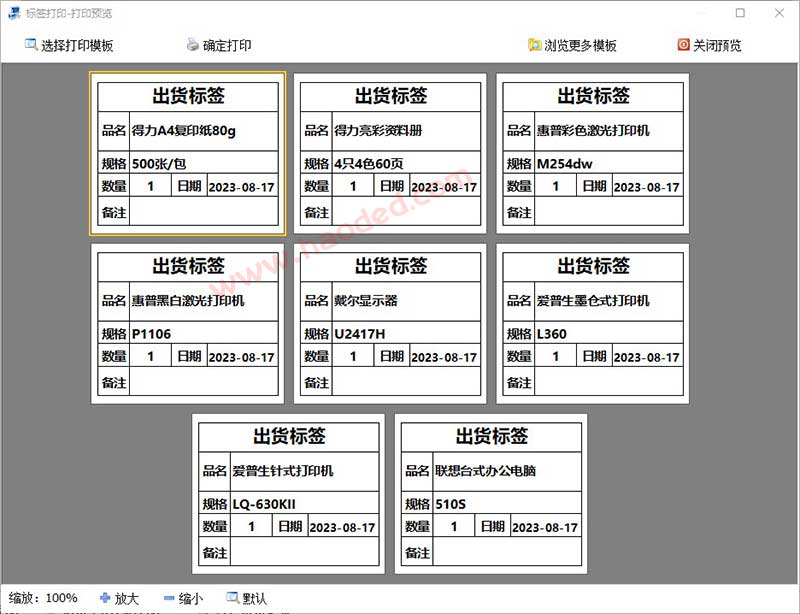Click the spec text U2417H
The height and width of the screenshot is (614, 800).
click(360, 334)
